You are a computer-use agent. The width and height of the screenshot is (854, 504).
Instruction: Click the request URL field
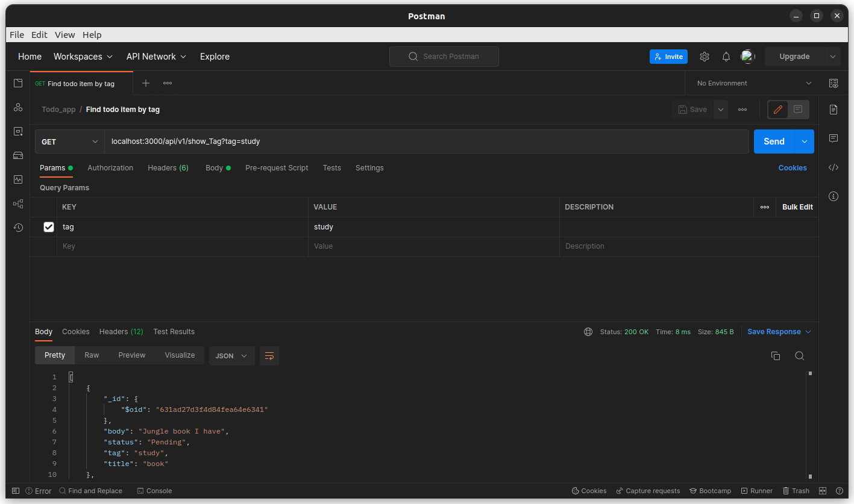427,142
